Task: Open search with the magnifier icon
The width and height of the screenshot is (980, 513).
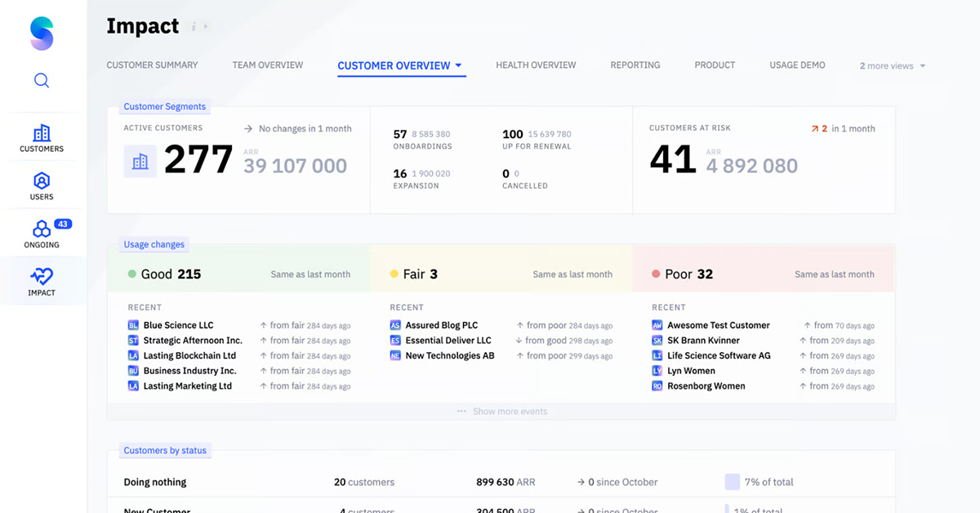Action: pos(42,80)
